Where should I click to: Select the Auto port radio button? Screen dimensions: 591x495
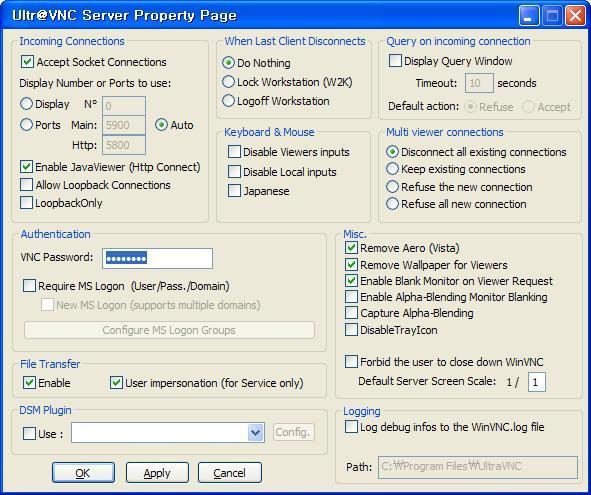tap(161, 125)
